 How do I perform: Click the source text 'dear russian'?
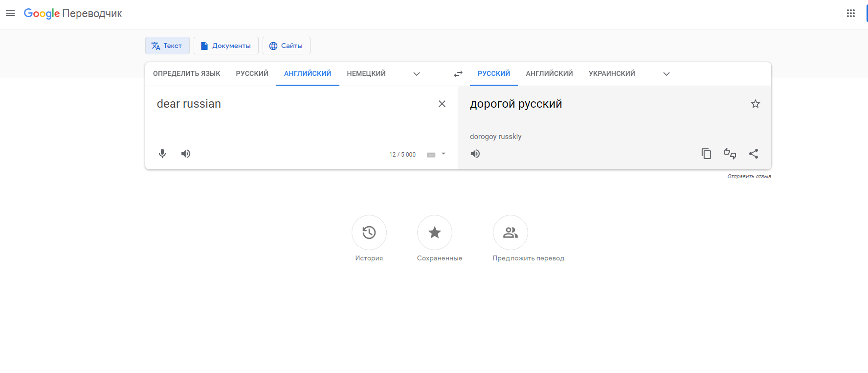(x=189, y=104)
